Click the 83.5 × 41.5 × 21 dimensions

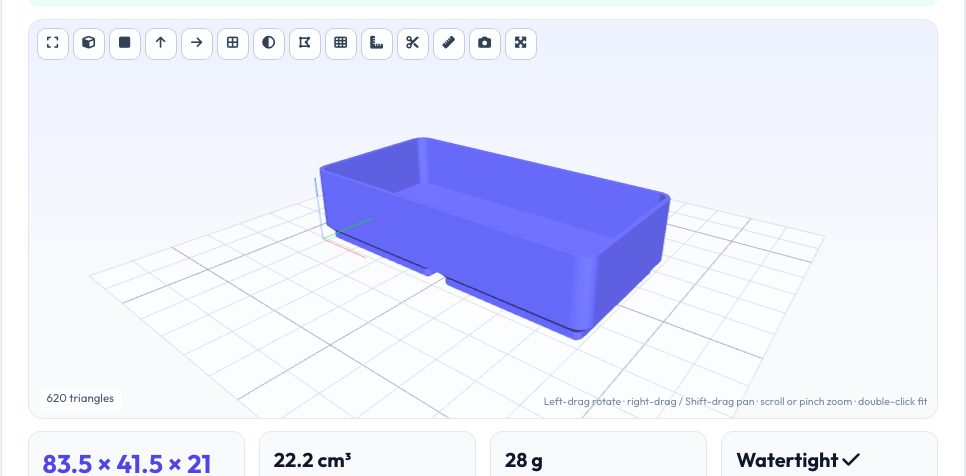tap(126, 464)
